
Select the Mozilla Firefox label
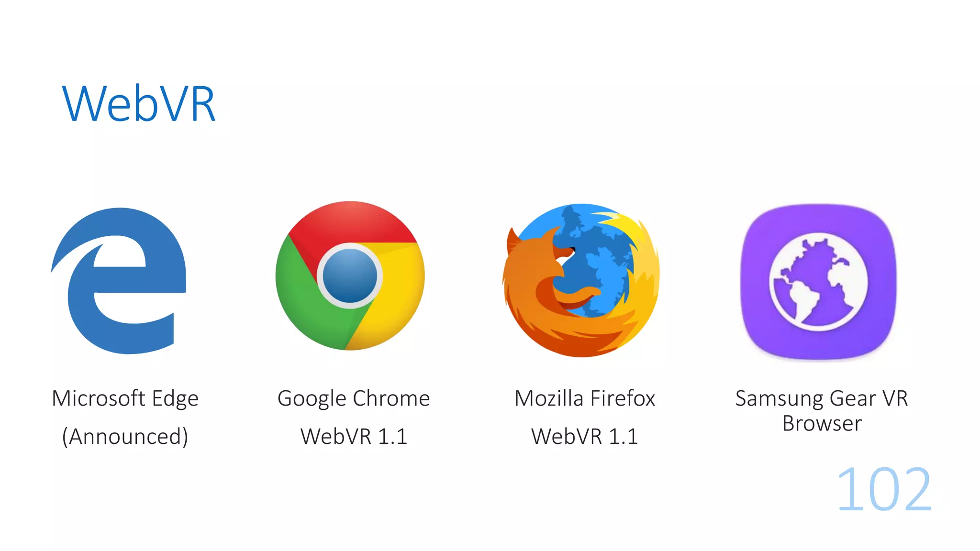click(585, 398)
